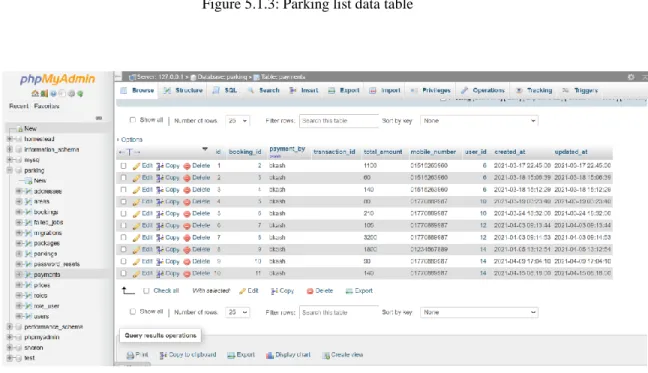Sort by created_at column header
Viewport: 648px width, 373px height.
point(510,152)
